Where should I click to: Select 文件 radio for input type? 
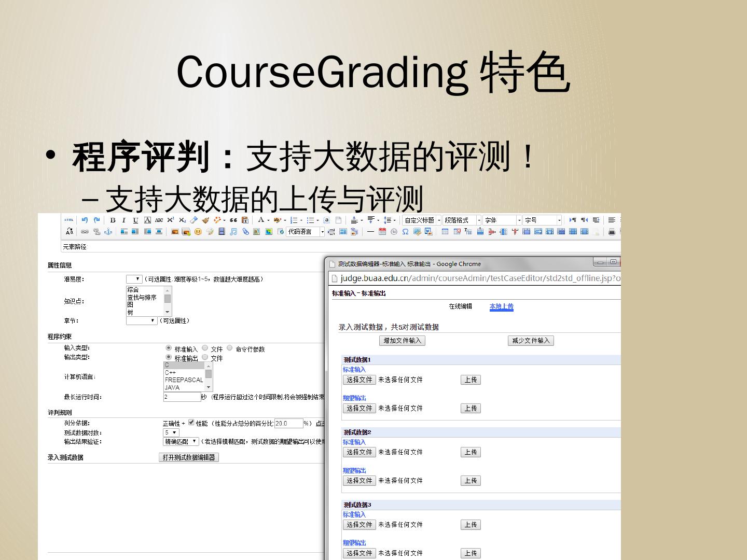click(x=205, y=348)
